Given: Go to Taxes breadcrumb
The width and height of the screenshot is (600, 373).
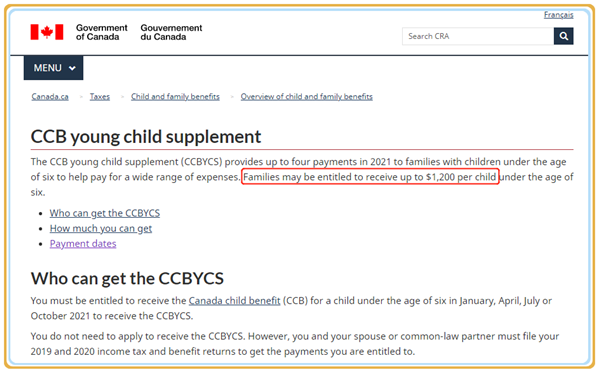Looking at the screenshot, I should pos(100,96).
